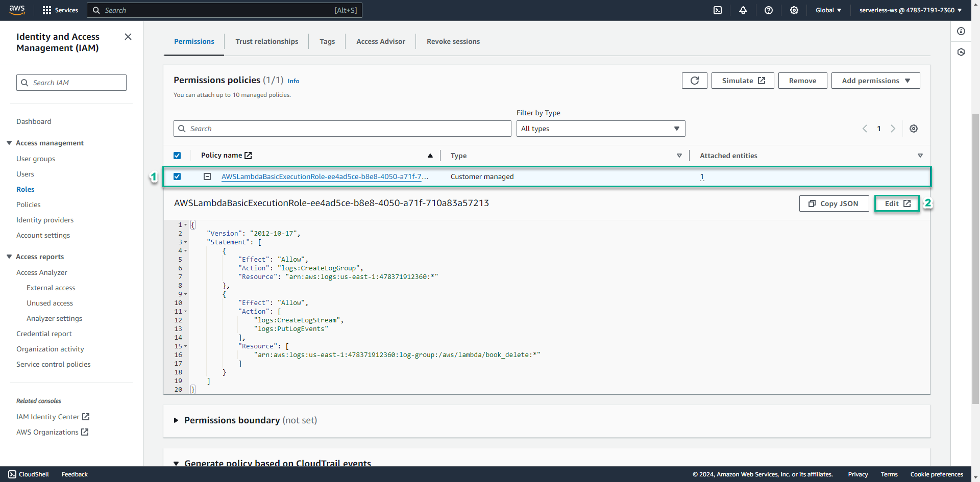Open Service control policies in sidebar

pyautogui.click(x=54, y=364)
